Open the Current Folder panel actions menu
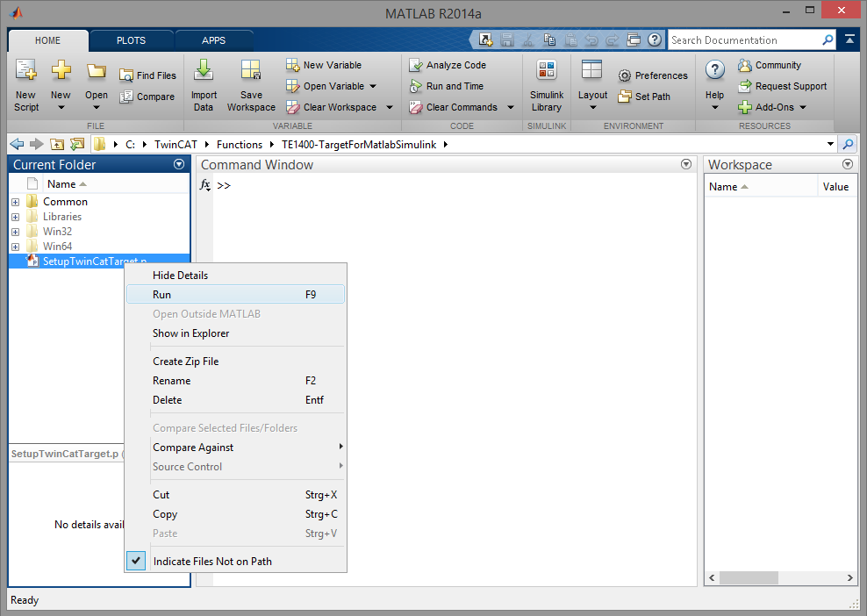The height and width of the screenshot is (616, 867). tap(179, 164)
